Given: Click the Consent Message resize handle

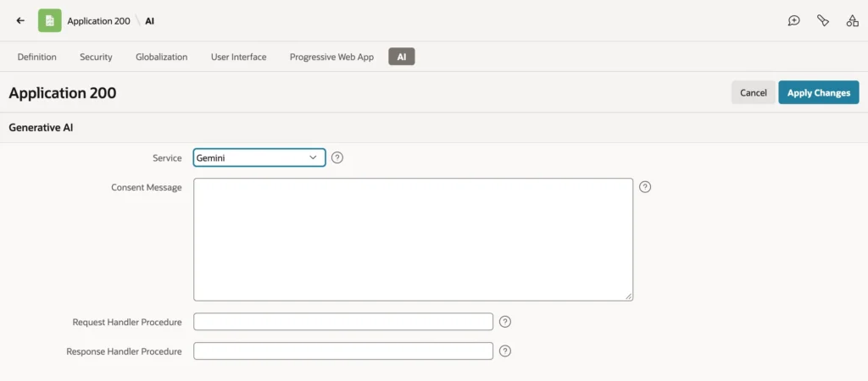Looking at the screenshot, I should click(629, 297).
